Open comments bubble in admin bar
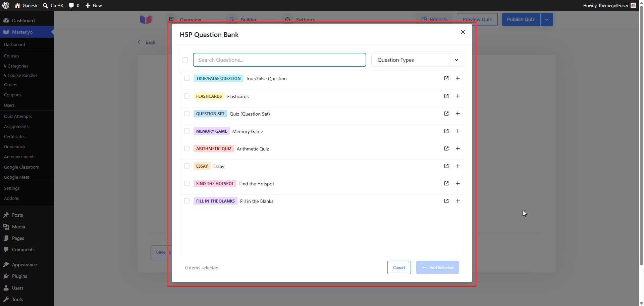 coord(74,5)
